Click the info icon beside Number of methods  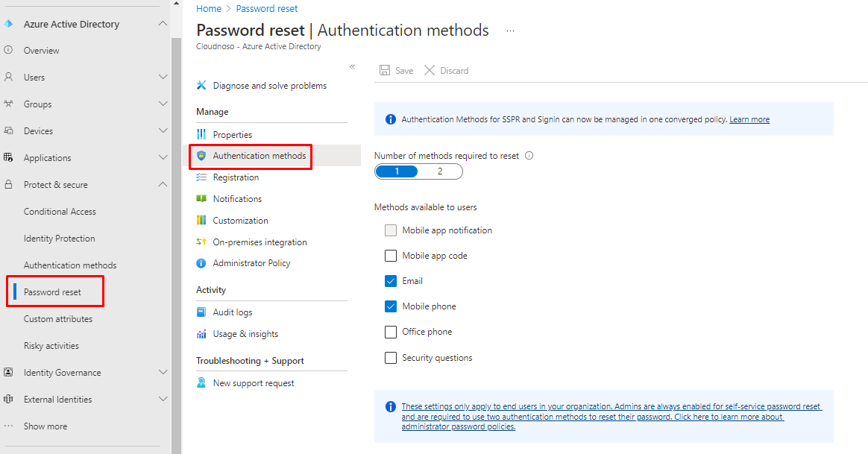pos(529,156)
